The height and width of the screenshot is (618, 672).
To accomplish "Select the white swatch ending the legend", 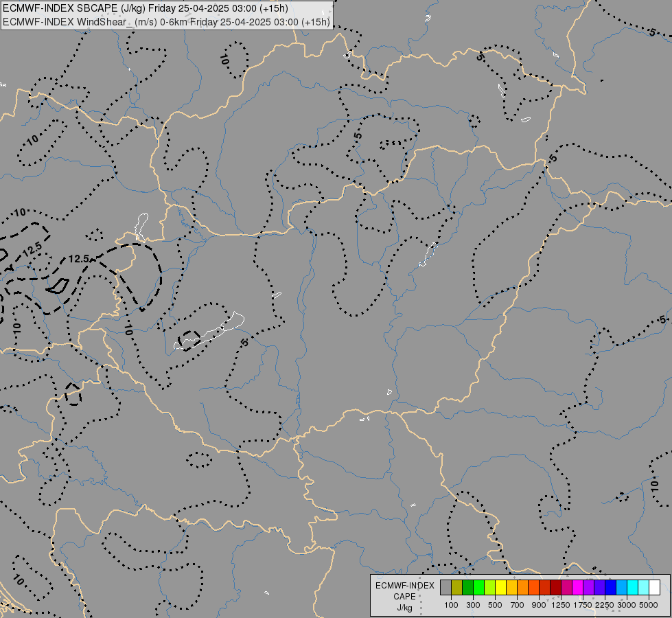I will [x=654, y=587].
